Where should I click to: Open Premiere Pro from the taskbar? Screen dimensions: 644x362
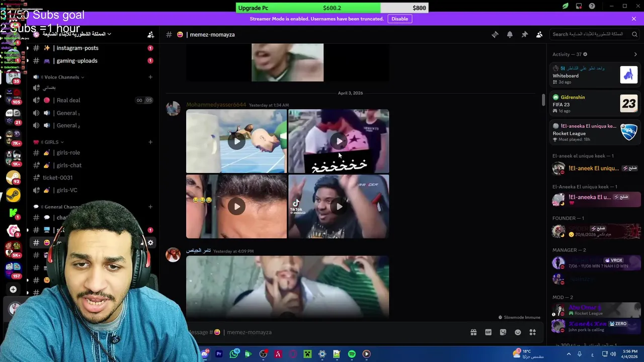pos(219,354)
